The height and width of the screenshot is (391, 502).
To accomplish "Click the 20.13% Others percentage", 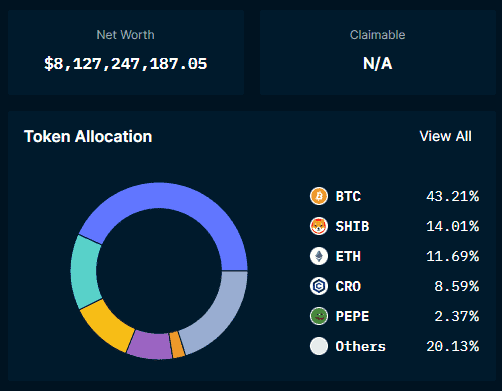I will point(453,346).
